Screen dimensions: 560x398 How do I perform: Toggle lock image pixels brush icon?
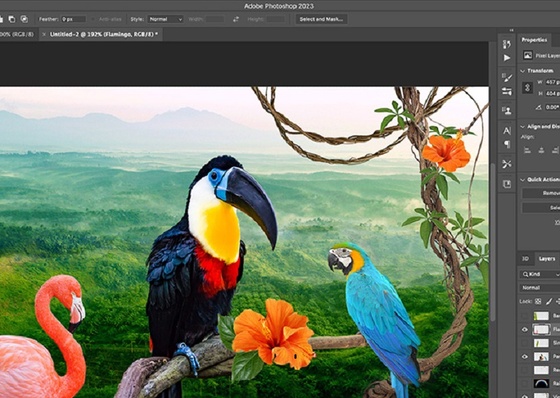tap(549, 301)
